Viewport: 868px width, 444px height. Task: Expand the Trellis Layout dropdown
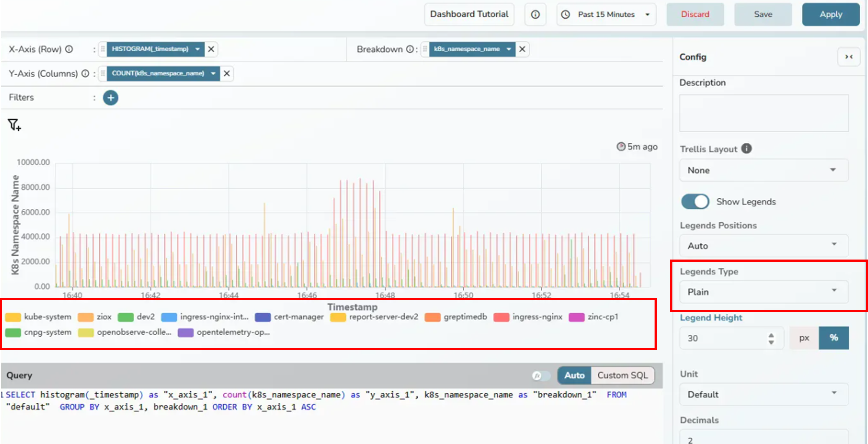tap(763, 170)
